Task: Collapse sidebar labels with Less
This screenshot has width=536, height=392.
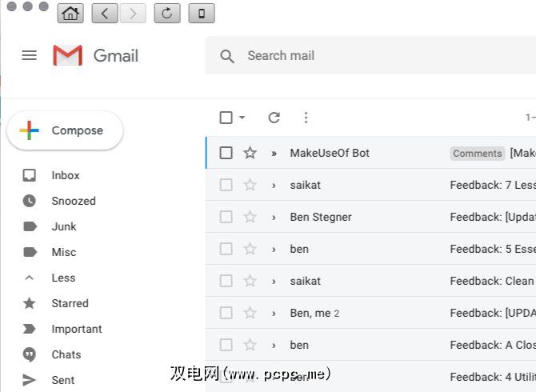Action: [x=63, y=278]
